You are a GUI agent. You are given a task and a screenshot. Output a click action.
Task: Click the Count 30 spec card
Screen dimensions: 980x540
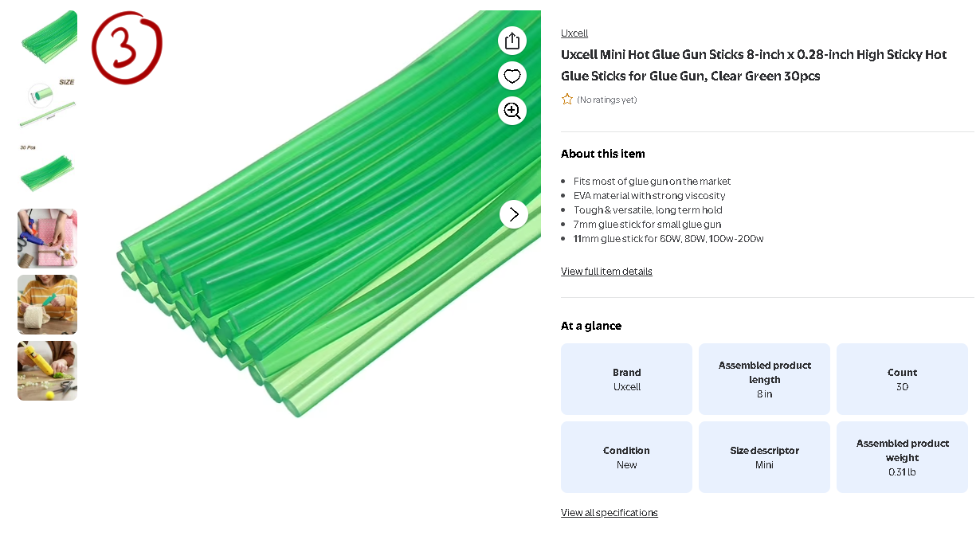tap(902, 379)
